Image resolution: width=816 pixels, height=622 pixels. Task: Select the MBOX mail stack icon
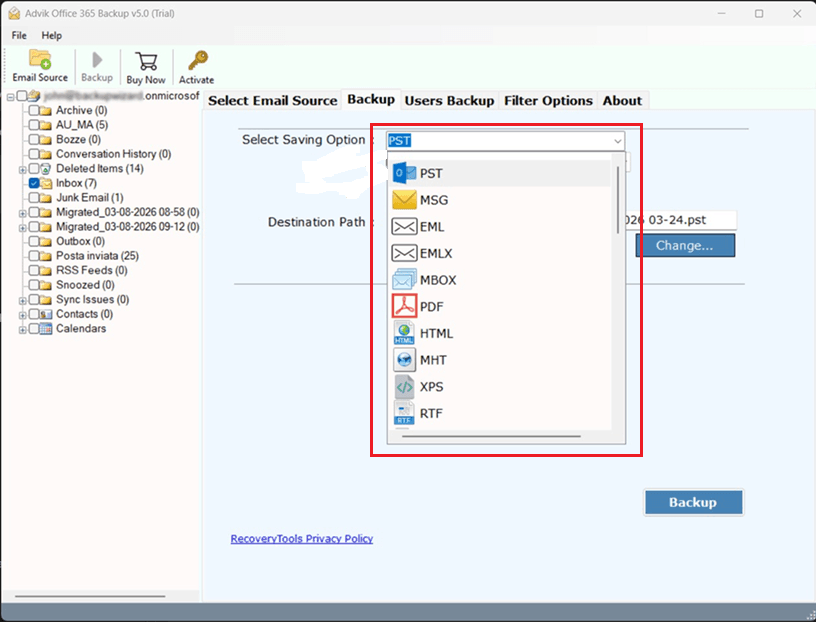[404, 280]
